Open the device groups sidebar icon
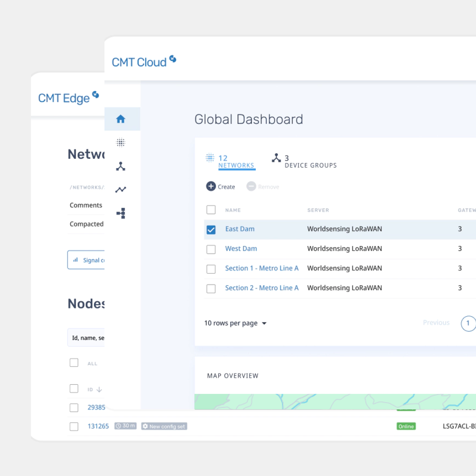This screenshot has width=476, height=476. click(x=120, y=166)
